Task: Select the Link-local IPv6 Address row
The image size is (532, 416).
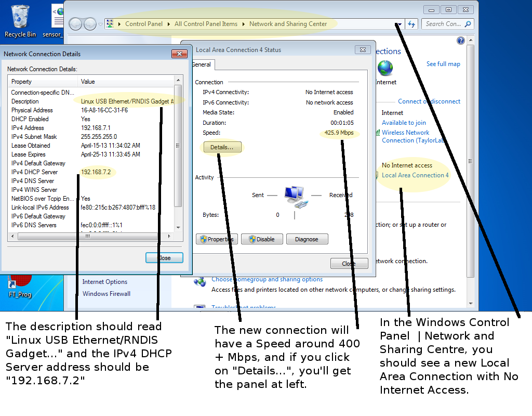Action: tap(91, 207)
